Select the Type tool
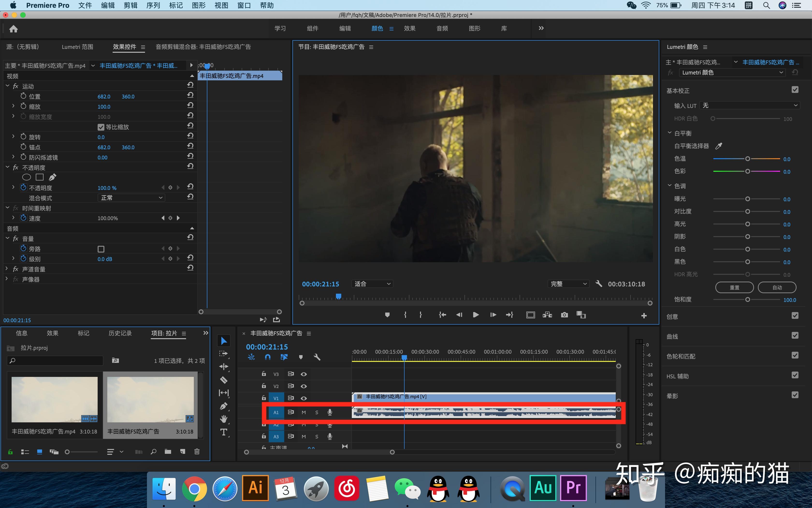The width and height of the screenshot is (812, 508). (224, 432)
